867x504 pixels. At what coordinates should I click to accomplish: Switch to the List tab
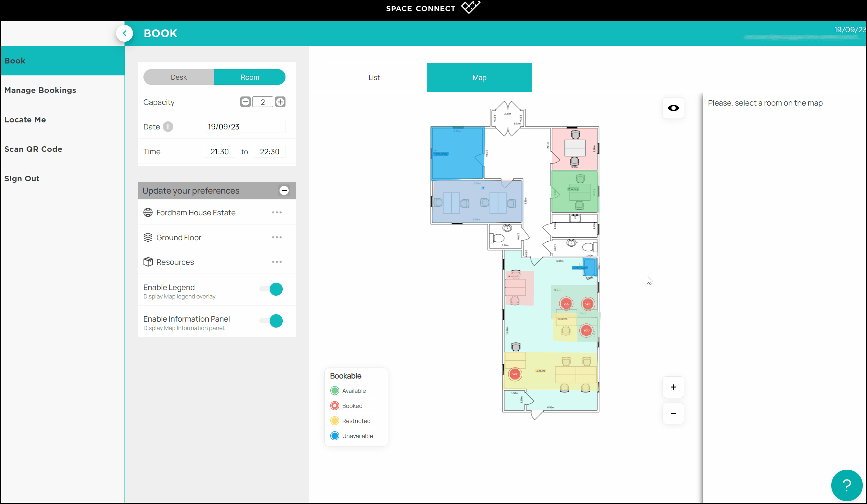374,78
